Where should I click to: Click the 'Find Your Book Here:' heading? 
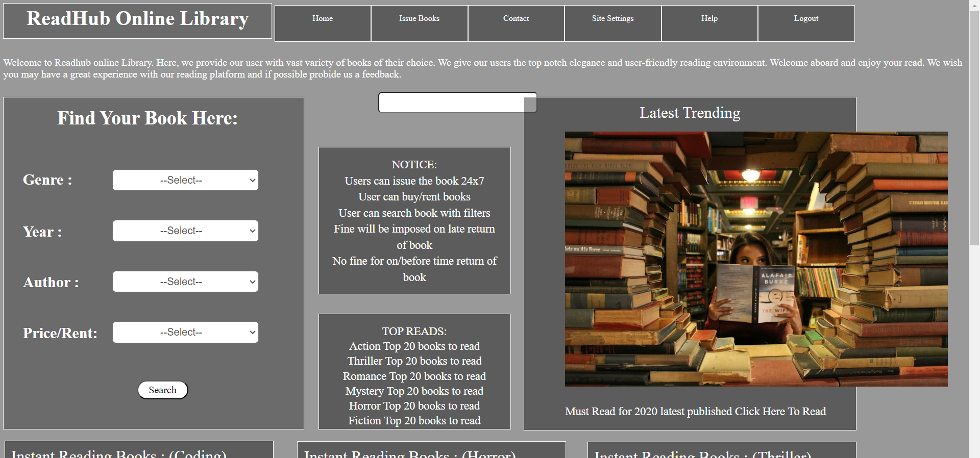click(148, 118)
